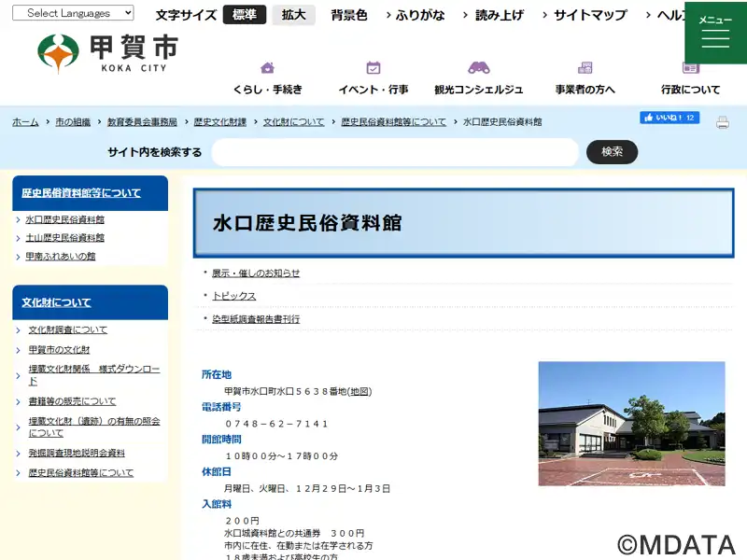Image resolution: width=747 pixels, height=560 pixels.
Task: Open 埋蔵文化財（遺跡）の有無の照会 link
Action: pos(94,427)
